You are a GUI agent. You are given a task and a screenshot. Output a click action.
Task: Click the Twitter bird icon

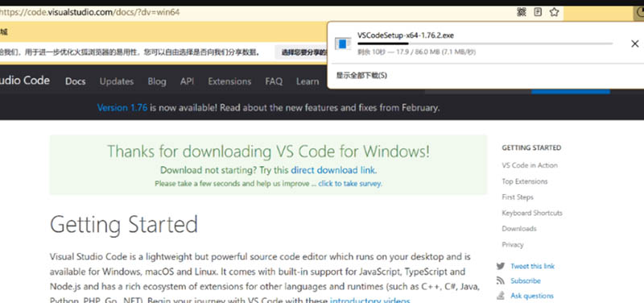tap(500, 266)
